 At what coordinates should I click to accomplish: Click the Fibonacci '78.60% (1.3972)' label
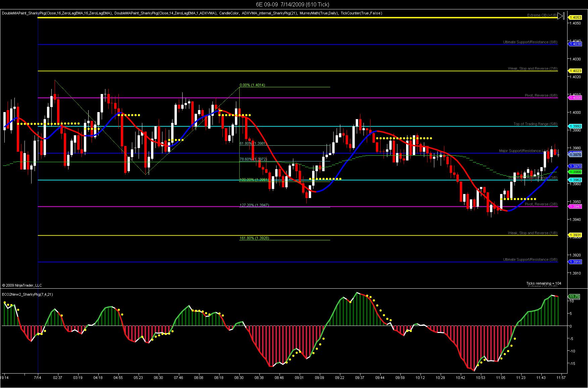pos(253,159)
